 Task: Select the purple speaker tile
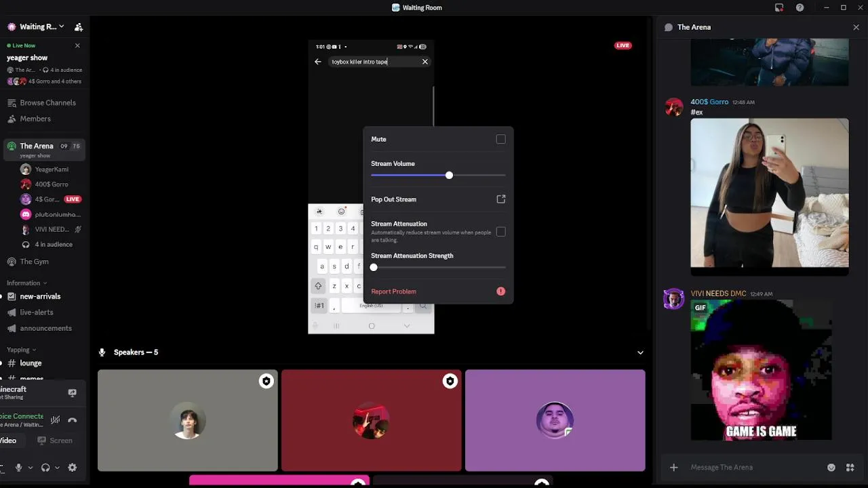[555, 420]
